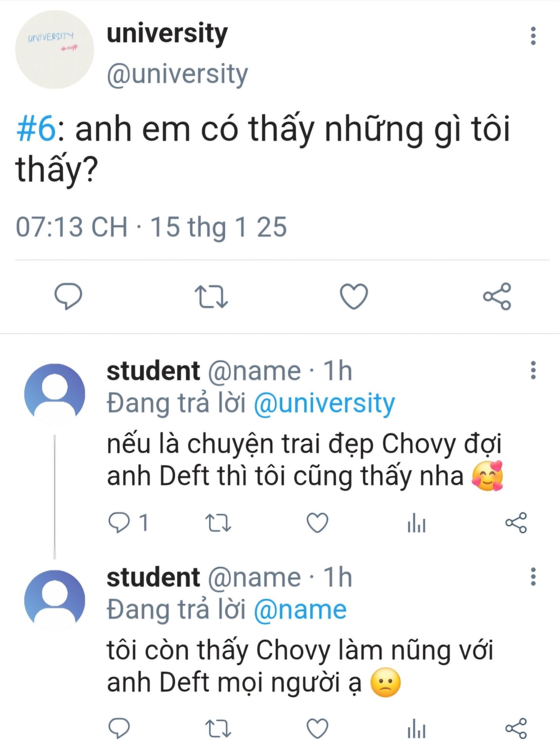Like the second student reply
The image size is (560, 752).
coord(317,728)
